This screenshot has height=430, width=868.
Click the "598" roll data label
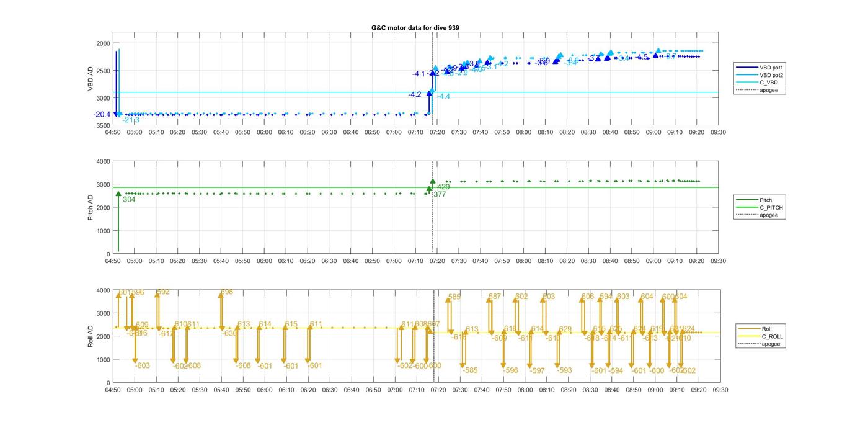(227, 292)
